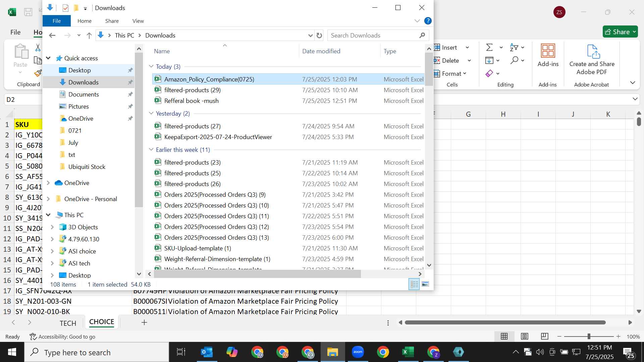644x362 pixels.
Task: Click the Find & Select magnifier in Excel
Action: [514, 60]
